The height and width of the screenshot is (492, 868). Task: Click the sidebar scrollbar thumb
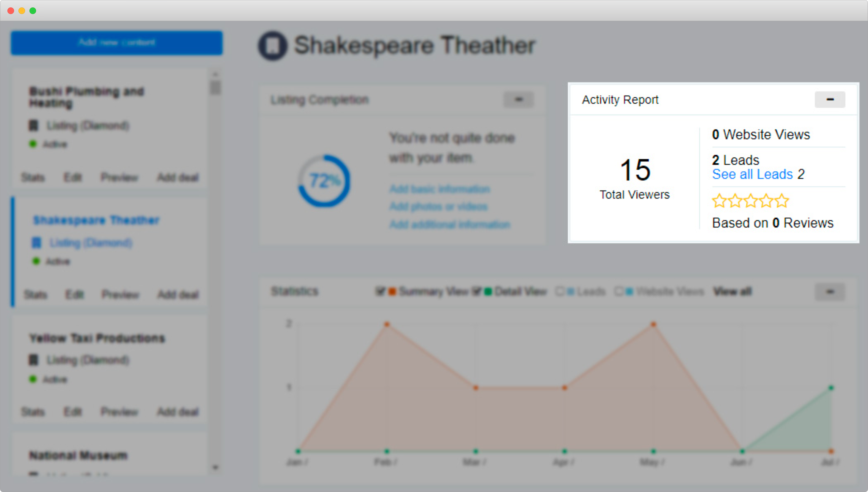click(x=216, y=88)
